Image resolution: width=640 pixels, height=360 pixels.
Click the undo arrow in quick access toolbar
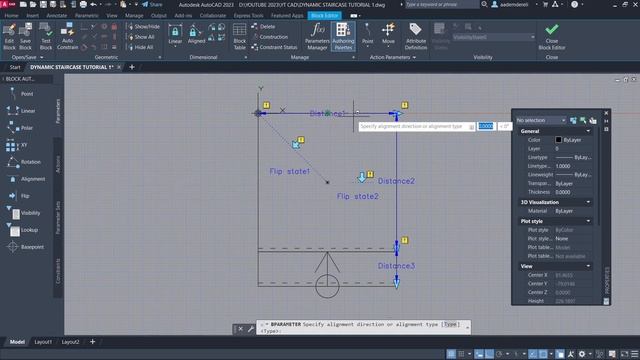93,4
